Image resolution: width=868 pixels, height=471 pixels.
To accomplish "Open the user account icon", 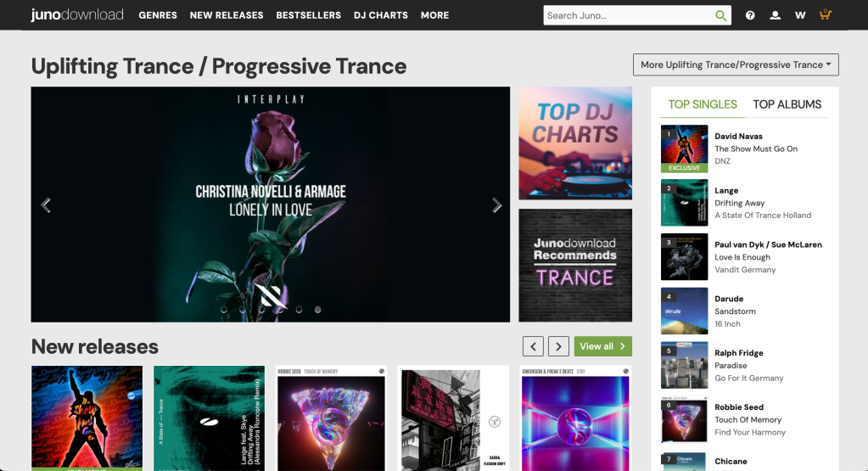I will (775, 15).
